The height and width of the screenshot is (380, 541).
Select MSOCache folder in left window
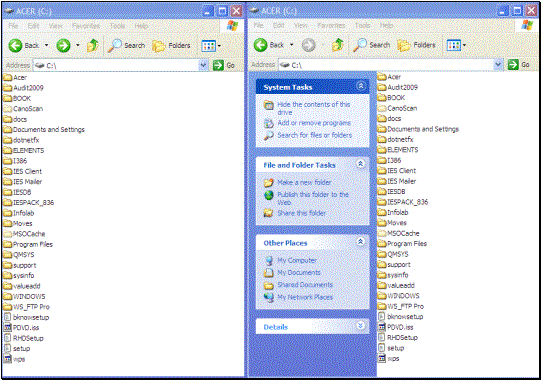(x=24, y=234)
